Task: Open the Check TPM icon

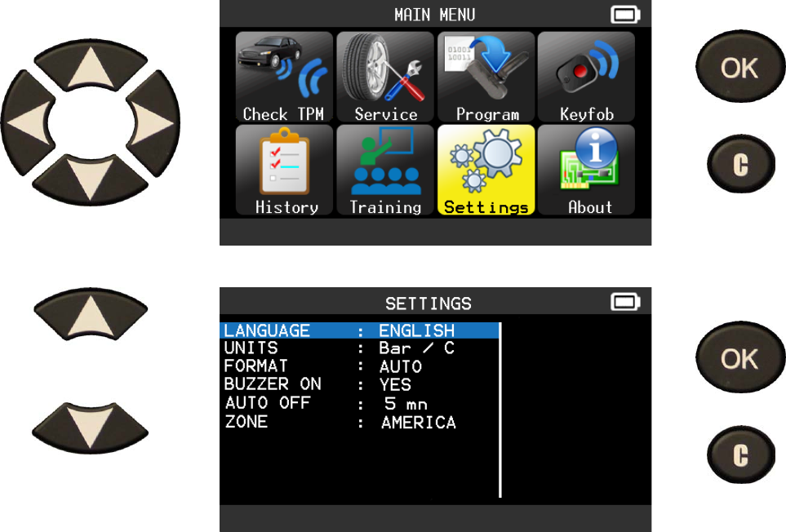Action: [x=284, y=78]
